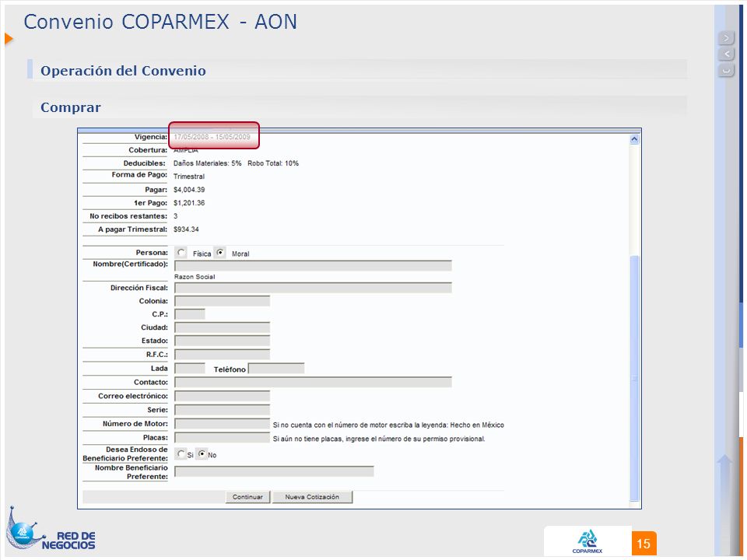
Task: Click the Comprar section heading
Action: [x=71, y=107]
